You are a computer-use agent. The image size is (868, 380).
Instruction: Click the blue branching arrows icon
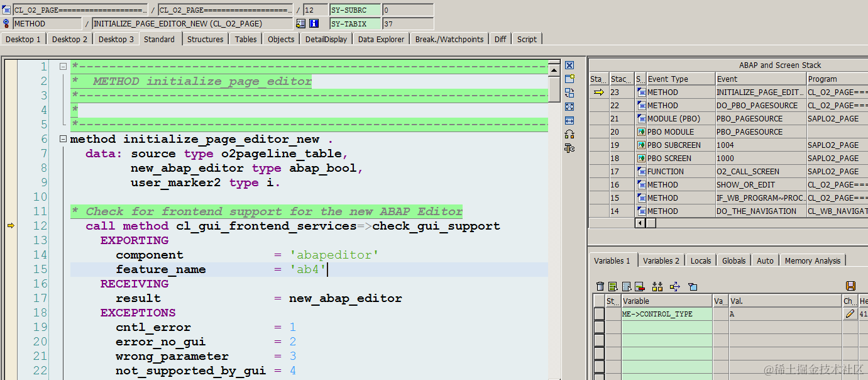tap(675, 286)
